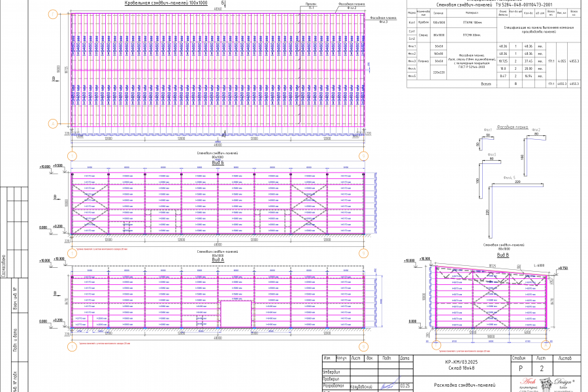
Task: Select axis marker circle 'А' beside roof plan
Action: 53,123
